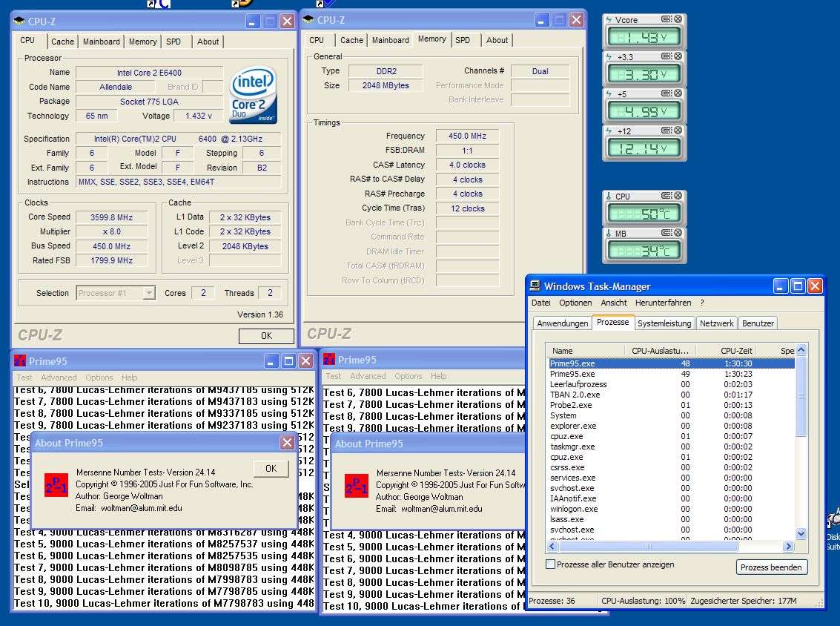
Task: Remove the +5 widget using its X icon
Action: [x=678, y=93]
